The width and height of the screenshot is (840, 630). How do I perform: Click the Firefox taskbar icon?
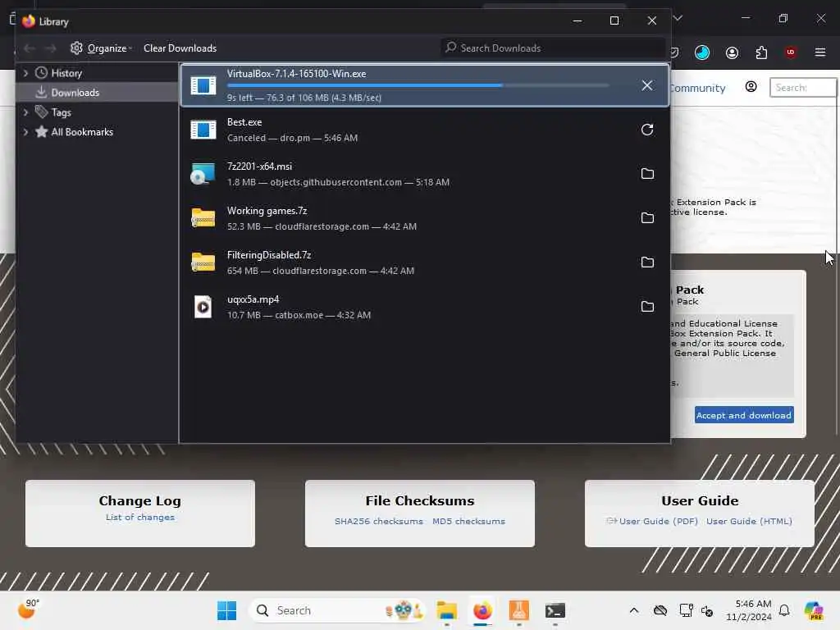pyautogui.click(x=482, y=610)
